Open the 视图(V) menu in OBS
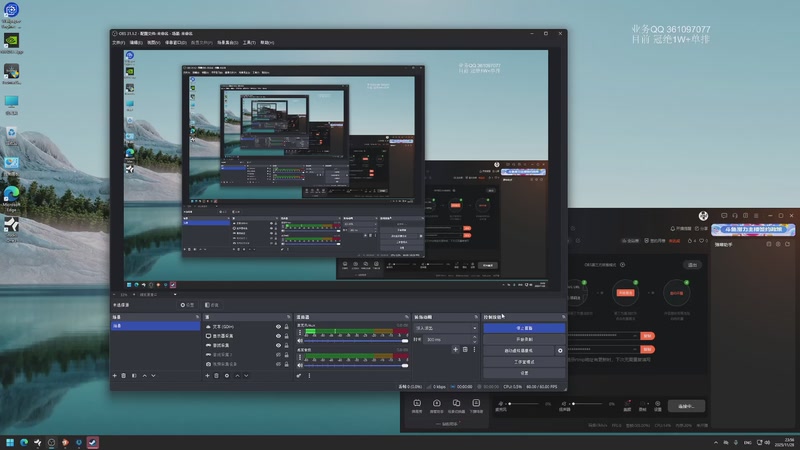This screenshot has height=450, width=800. click(154, 43)
